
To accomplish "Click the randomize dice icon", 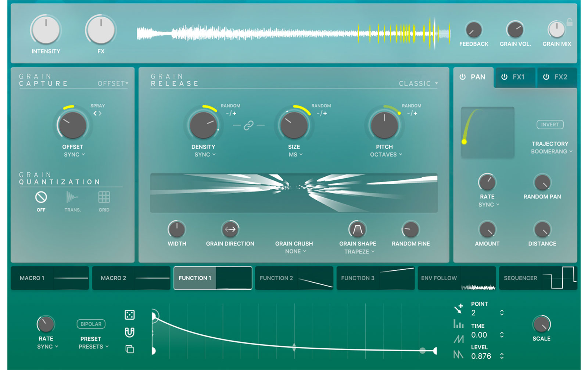I will 130,315.
